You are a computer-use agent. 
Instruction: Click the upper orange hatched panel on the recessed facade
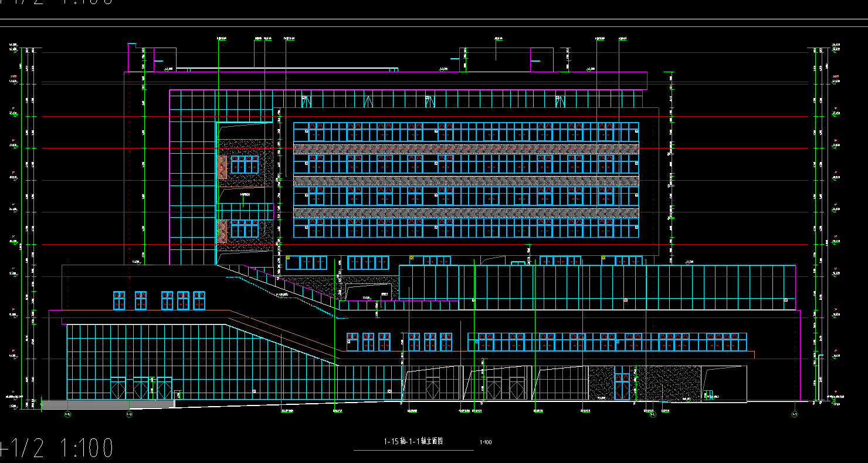(222, 167)
